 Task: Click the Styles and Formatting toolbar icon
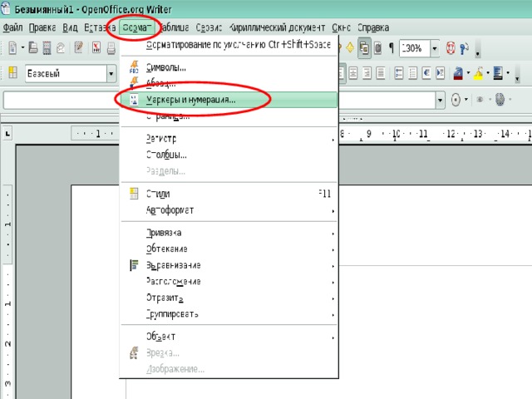(x=13, y=72)
